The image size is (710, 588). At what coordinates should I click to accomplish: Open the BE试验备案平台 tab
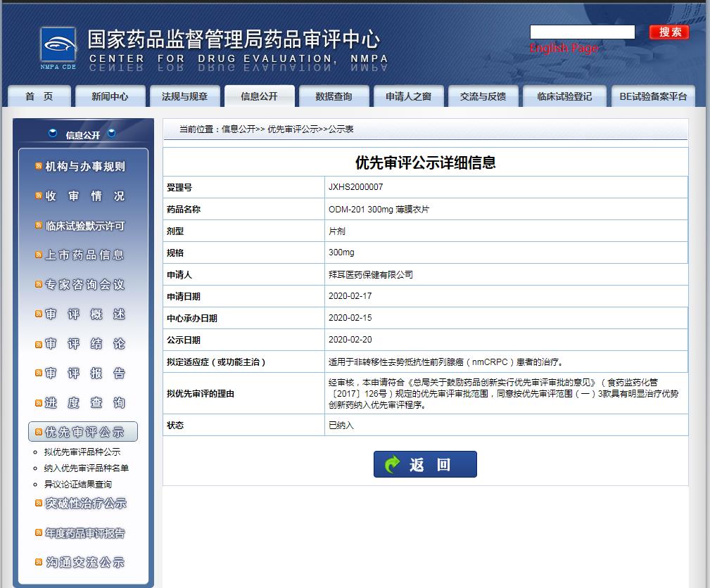pyautogui.click(x=652, y=96)
